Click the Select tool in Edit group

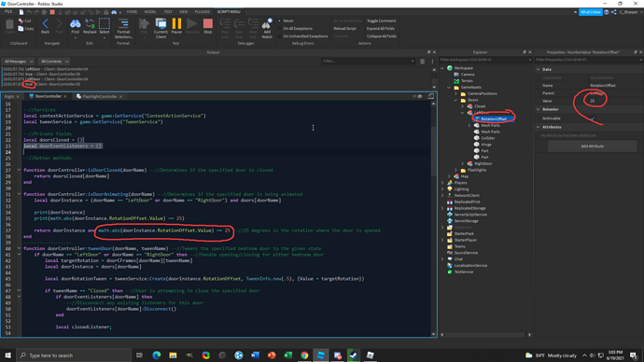point(105,26)
